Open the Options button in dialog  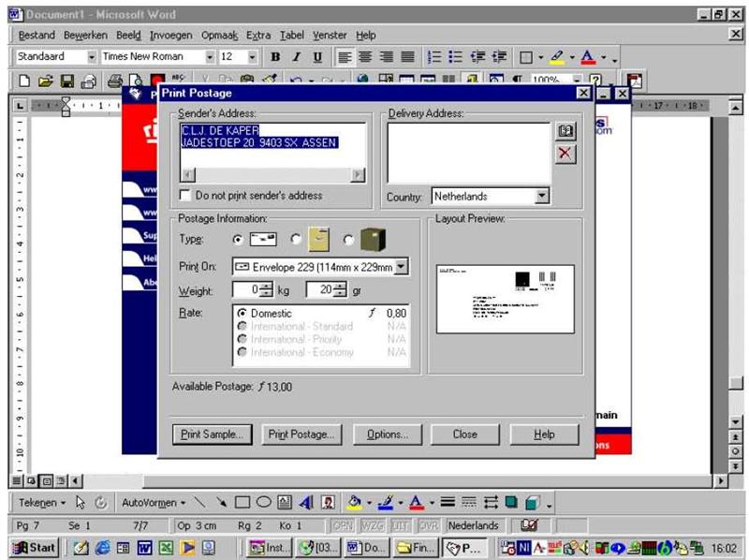pos(388,435)
